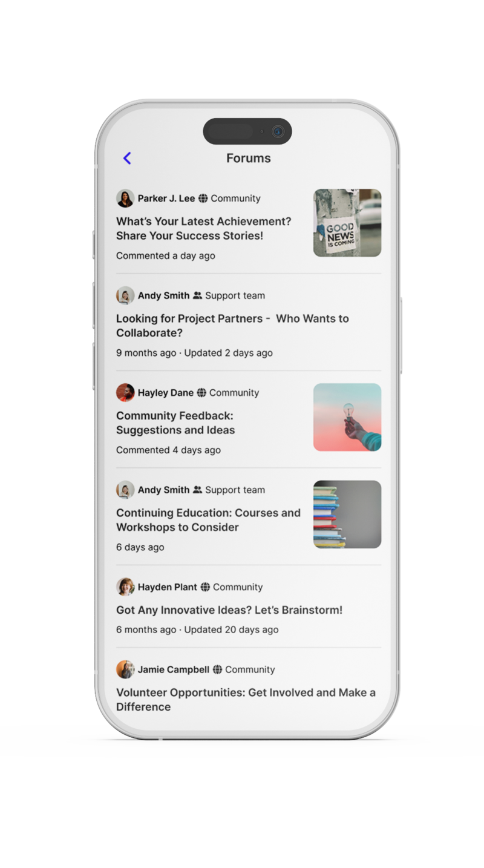Click Jamie Campbell's profile avatar
Image resolution: width=484 pixels, height=868 pixels.
(125, 669)
